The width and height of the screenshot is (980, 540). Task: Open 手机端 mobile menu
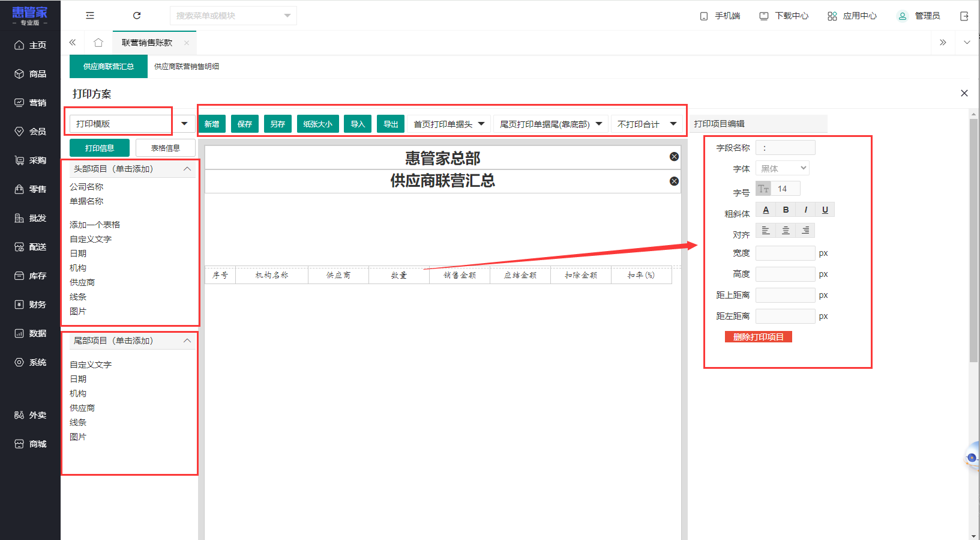pos(720,16)
